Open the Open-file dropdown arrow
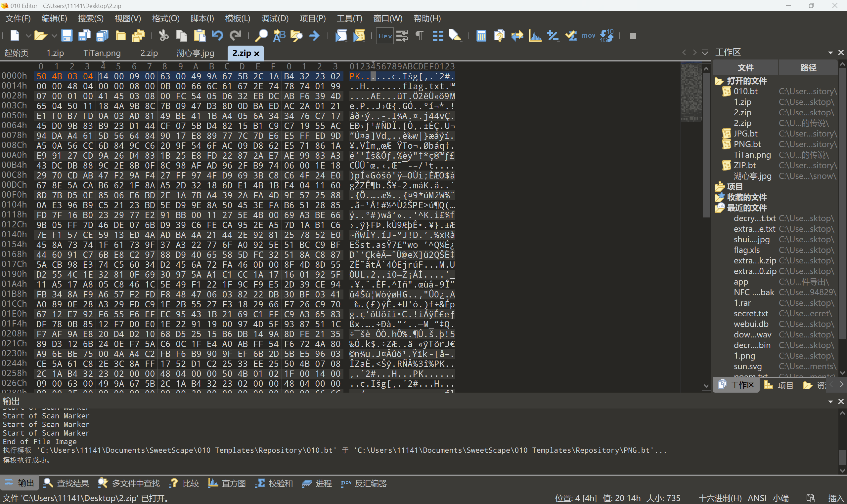The height and width of the screenshot is (504, 847). (54, 36)
